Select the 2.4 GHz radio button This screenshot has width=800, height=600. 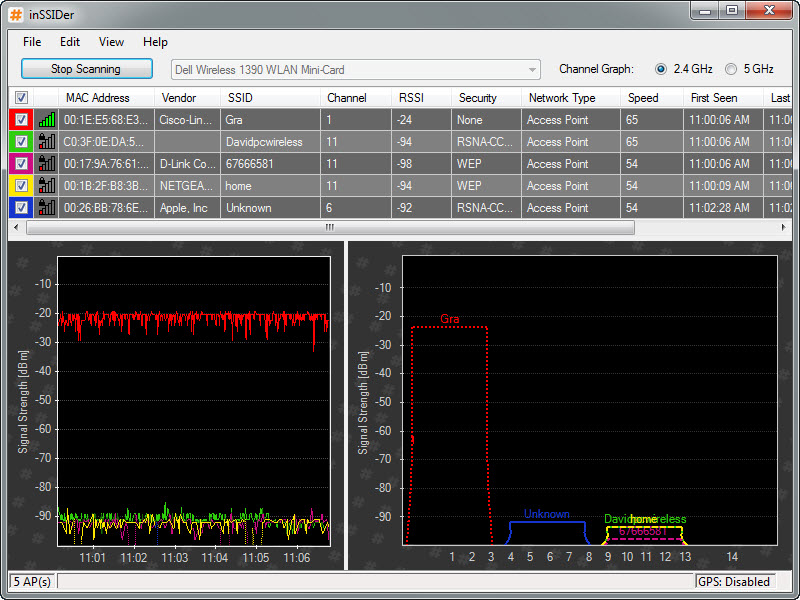point(661,69)
